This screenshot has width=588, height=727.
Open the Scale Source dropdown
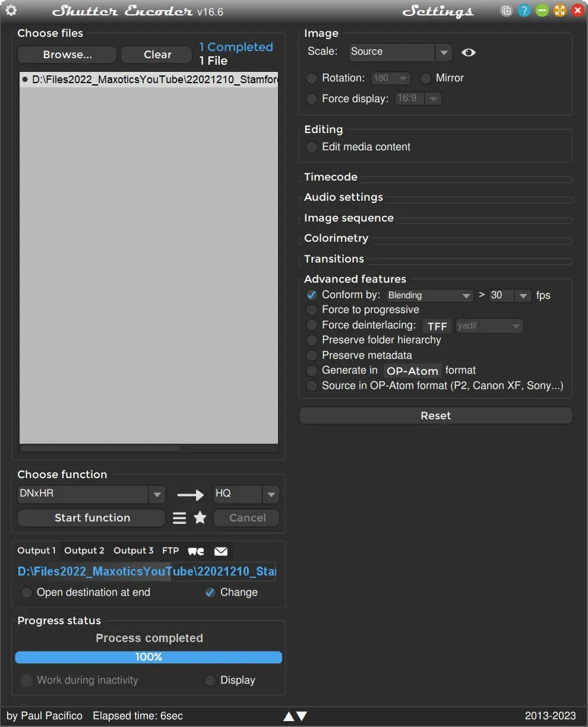coord(400,52)
